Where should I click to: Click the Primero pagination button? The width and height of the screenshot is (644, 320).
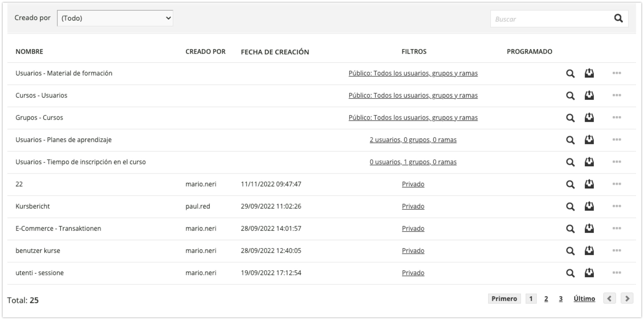504,299
